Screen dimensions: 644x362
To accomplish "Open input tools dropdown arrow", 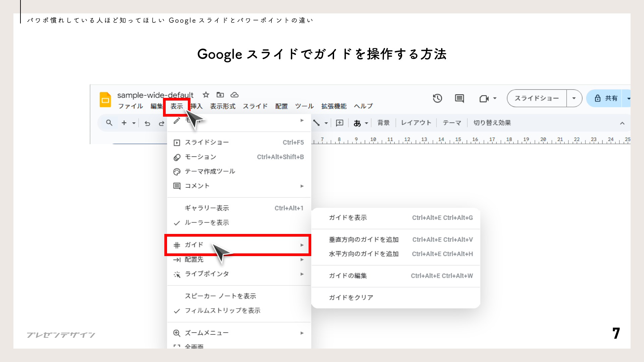I will click(367, 123).
